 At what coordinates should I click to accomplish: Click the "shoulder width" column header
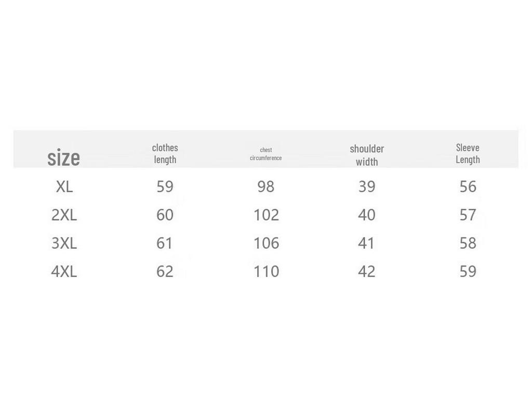[x=367, y=155]
